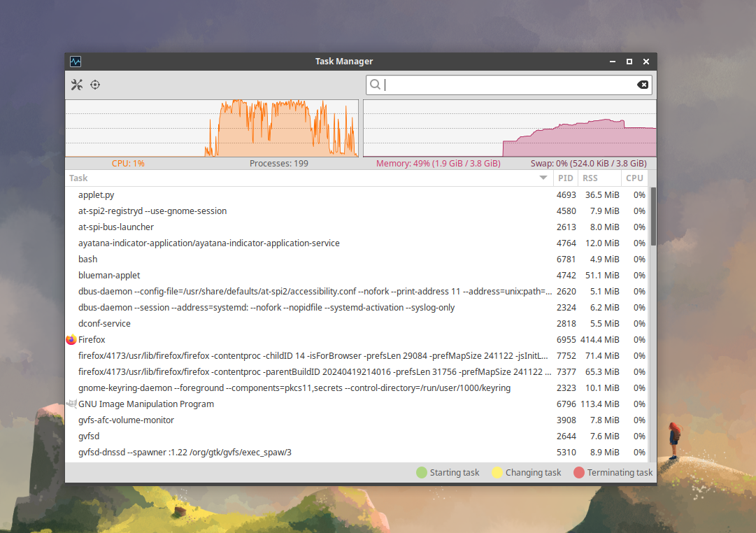Focus the process search input field
The height and width of the screenshot is (533, 756).
509,85
